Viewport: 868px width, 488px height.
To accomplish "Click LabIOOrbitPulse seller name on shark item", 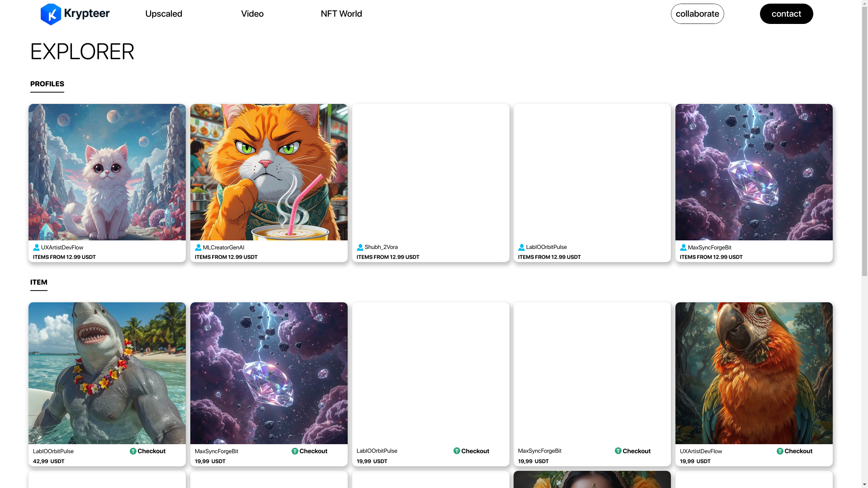I will [x=53, y=451].
